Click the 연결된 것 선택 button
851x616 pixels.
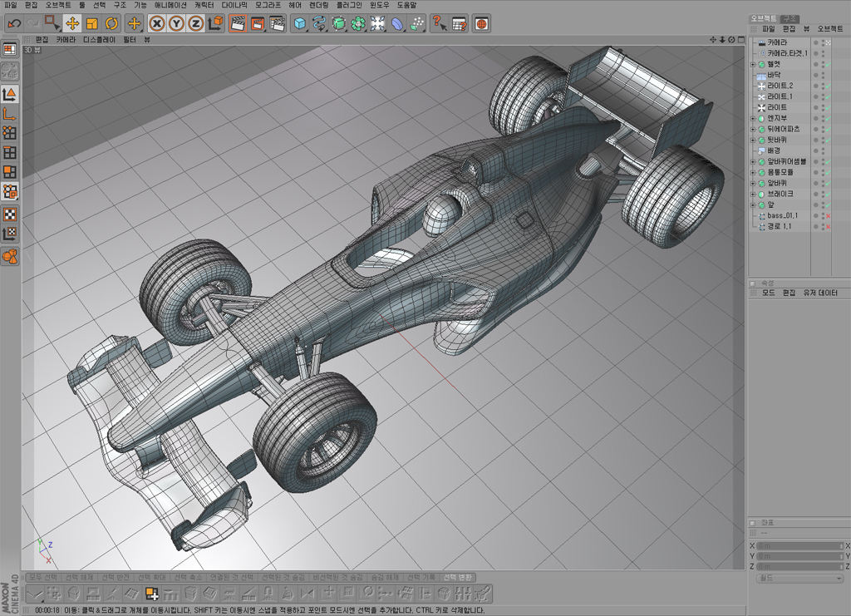pyautogui.click(x=232, y=578)
